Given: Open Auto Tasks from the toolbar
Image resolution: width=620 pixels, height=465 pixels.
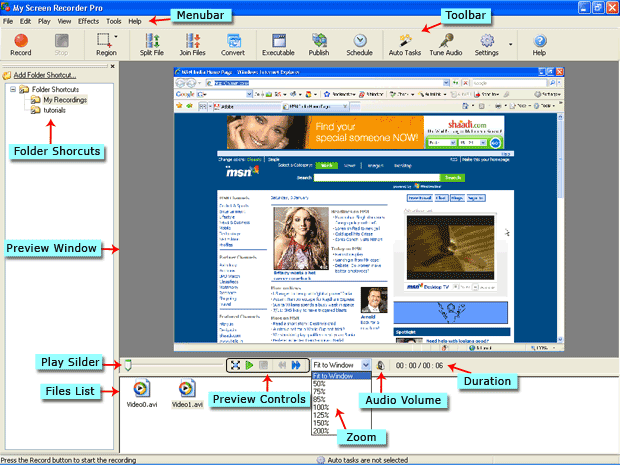Looking at the screenshot, I should [404, 43].
